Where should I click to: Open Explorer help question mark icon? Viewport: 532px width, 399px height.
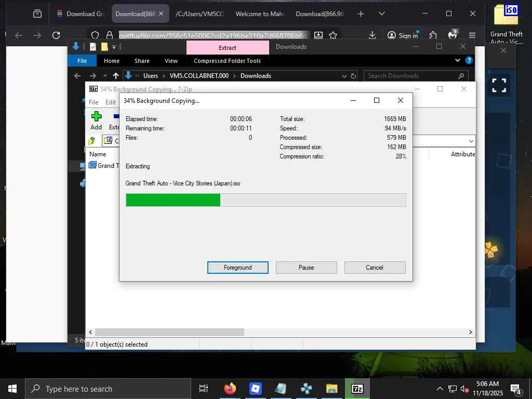pyautogui.click(x=469, y=60)
